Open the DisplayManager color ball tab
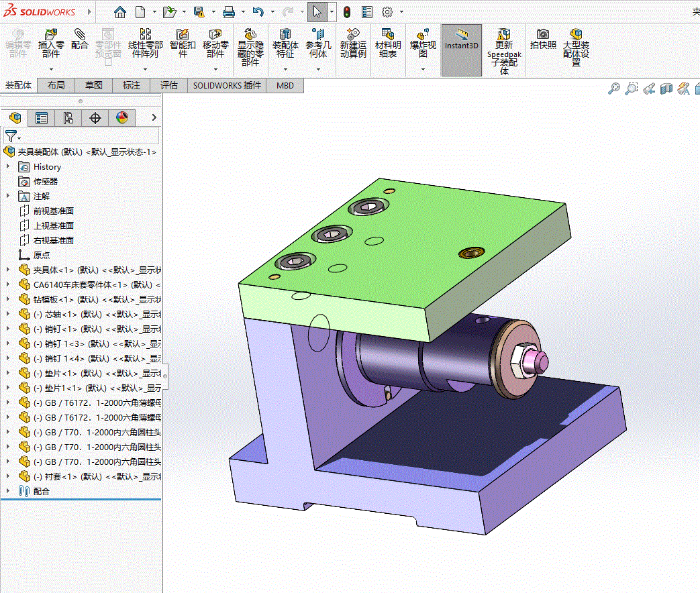The width and height of the screenshot is (700, 593). (121, 118)
